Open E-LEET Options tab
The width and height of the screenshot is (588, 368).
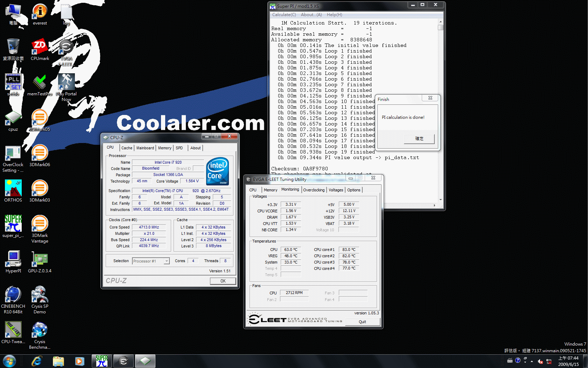[x=353, y=190]
